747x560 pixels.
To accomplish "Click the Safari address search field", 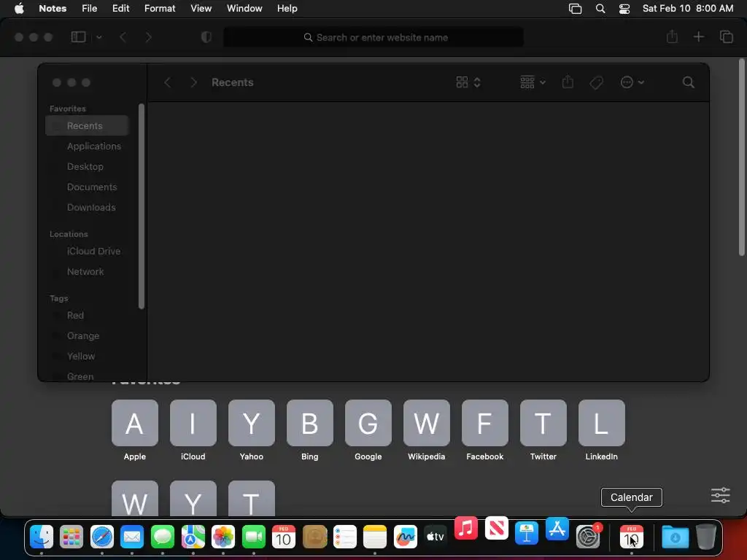I will coord(373,37).
